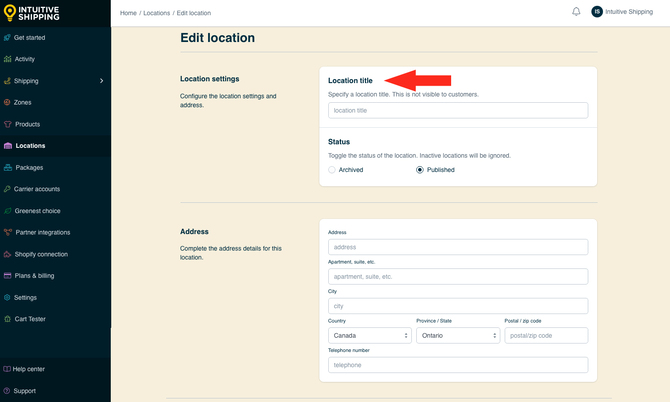Click the Partner integrations icon
This screenshot has width=670, height=402.
tap(8, 232)
